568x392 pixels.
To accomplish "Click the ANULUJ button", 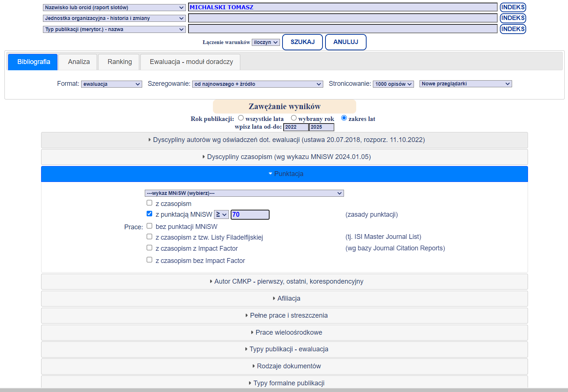I will 345,42.
